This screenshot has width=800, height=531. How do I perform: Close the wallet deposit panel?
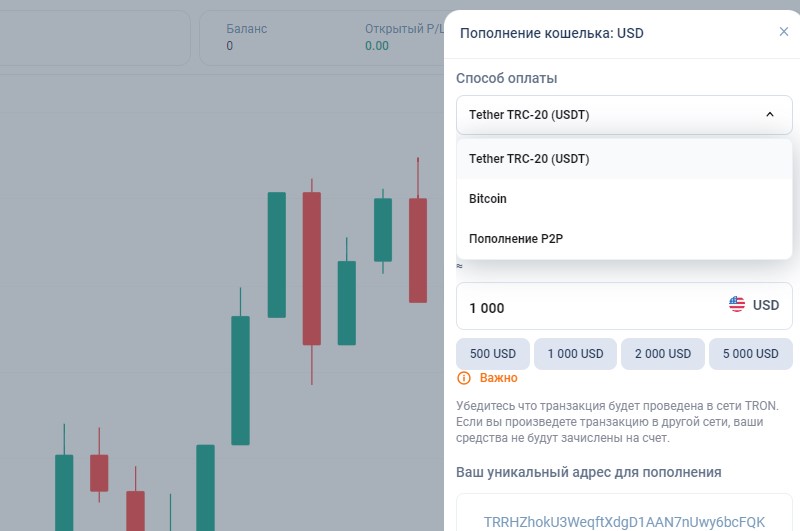[784, 32]
